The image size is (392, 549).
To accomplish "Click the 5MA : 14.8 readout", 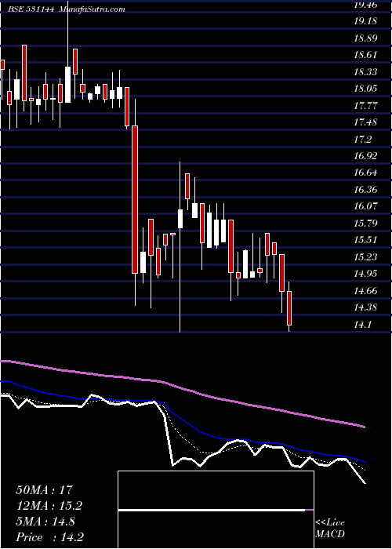I will (45, 522).
